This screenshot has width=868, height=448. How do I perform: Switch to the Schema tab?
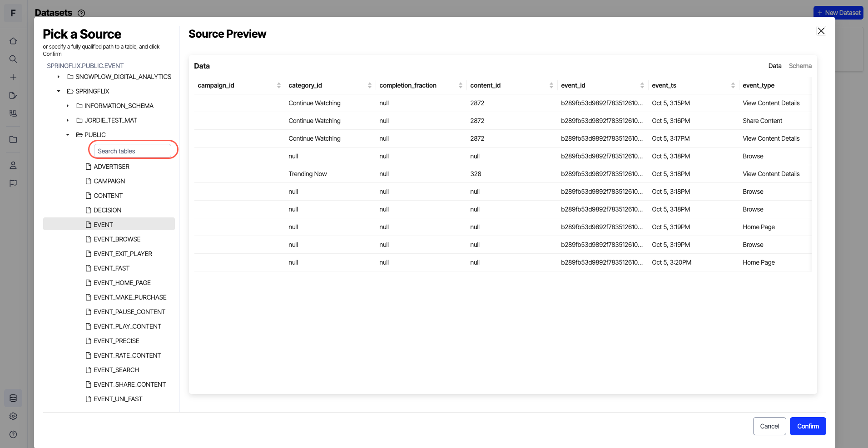pyautogui.click(x=799, y=66)
